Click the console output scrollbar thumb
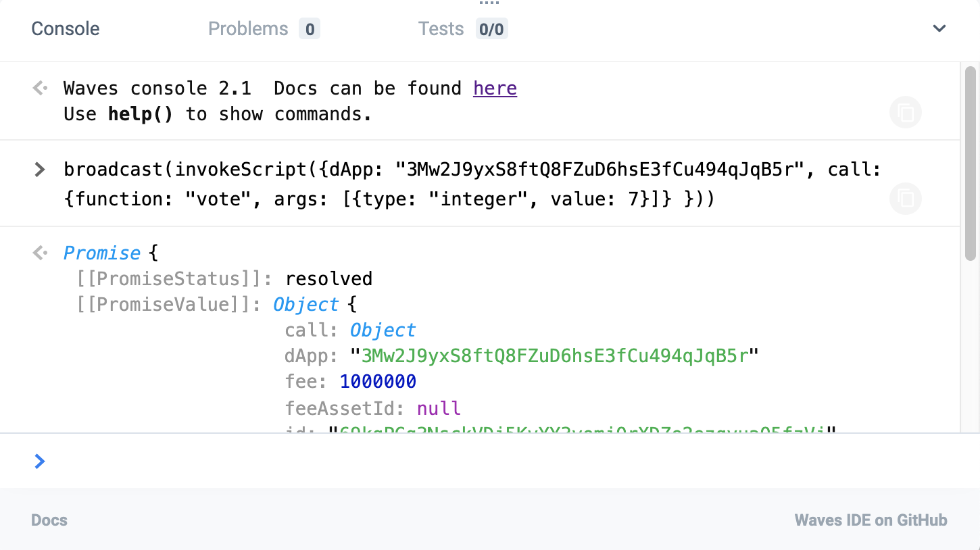Viewport: 980px width, 550px height. (970, 163)
